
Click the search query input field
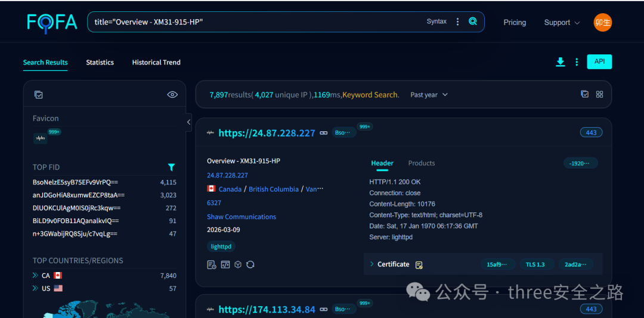coord(256,21)
